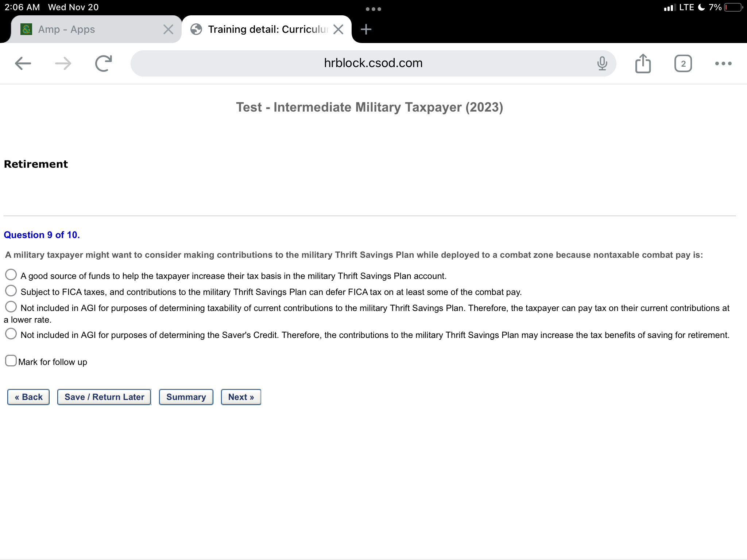The height and width of the screenshot is (560, 747).
Task: Open the tab switcher showing 2 tabs
Action: [x=683, y=63]
